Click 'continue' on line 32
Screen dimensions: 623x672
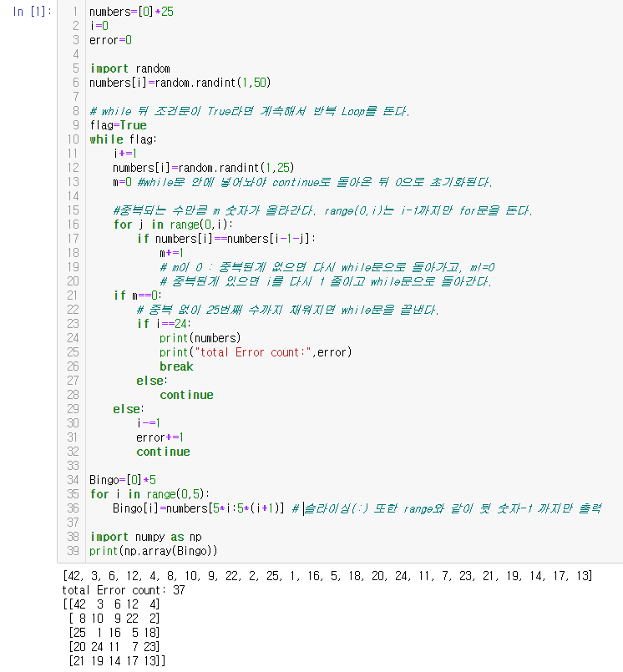tap(164, 452)
